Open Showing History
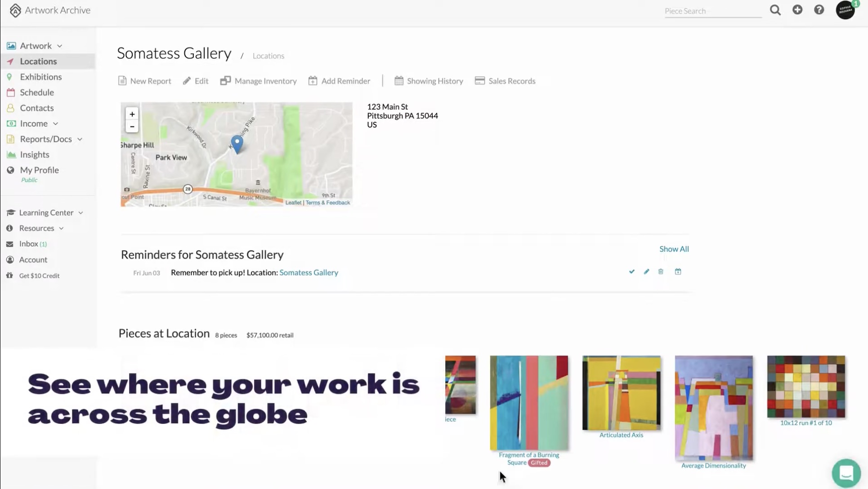 point(429,81)
